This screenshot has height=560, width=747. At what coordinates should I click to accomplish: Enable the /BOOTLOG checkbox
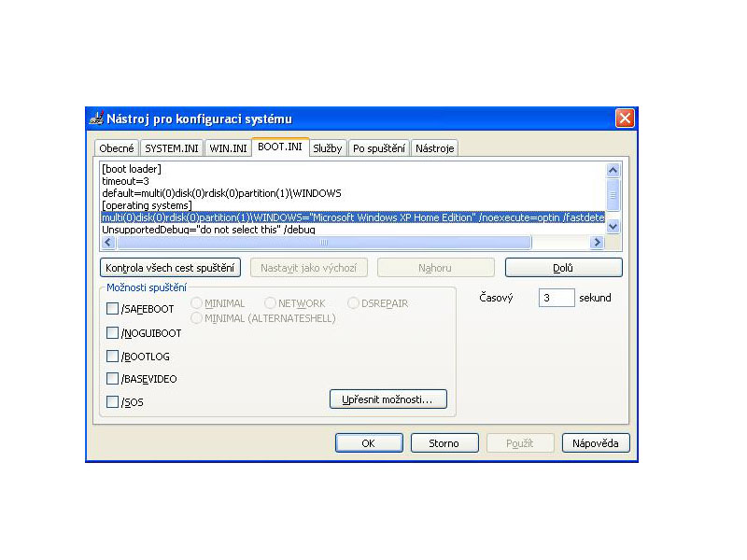point(112,357)
